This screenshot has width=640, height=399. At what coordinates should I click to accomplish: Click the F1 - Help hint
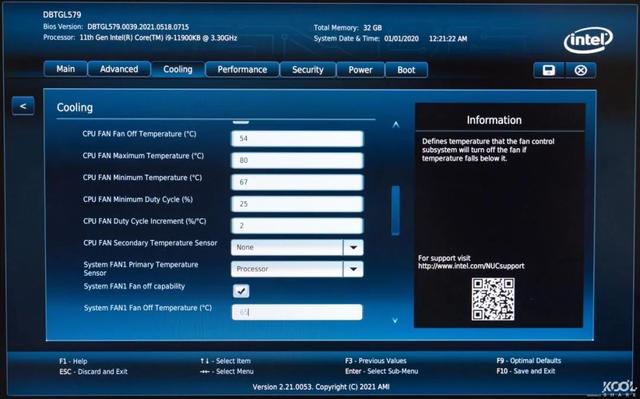73,361
